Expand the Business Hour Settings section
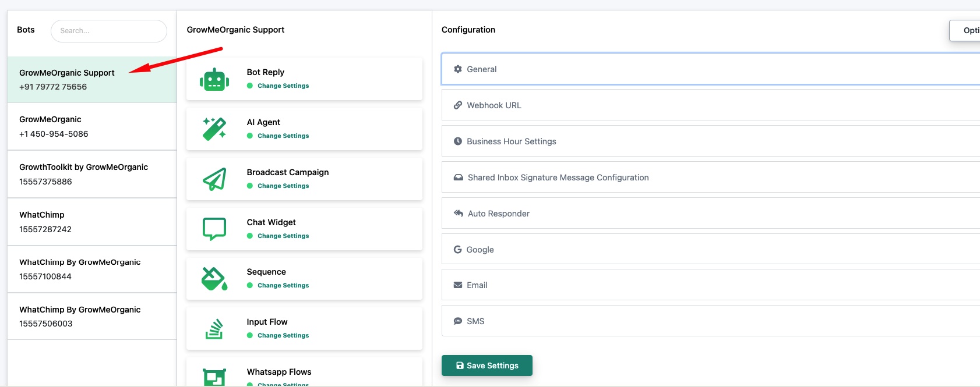This screenshot has width=980, height=387. click(711, 141)
